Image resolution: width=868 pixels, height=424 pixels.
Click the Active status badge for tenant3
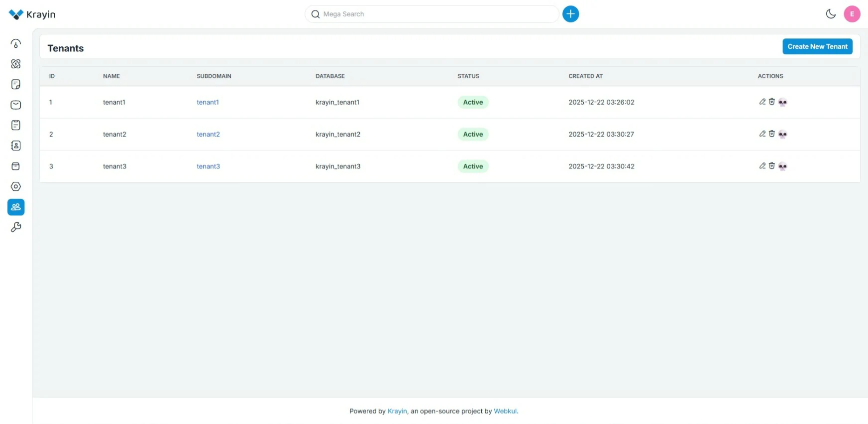click(x=473, y=166)
